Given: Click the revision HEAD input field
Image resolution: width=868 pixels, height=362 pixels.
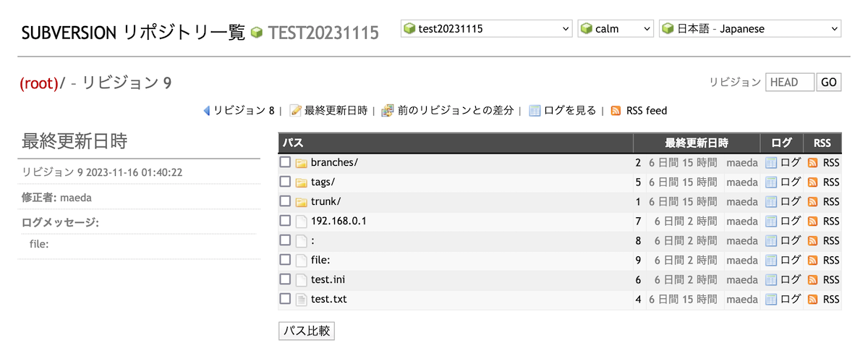Looking at the screenshot, I should 789,83.
